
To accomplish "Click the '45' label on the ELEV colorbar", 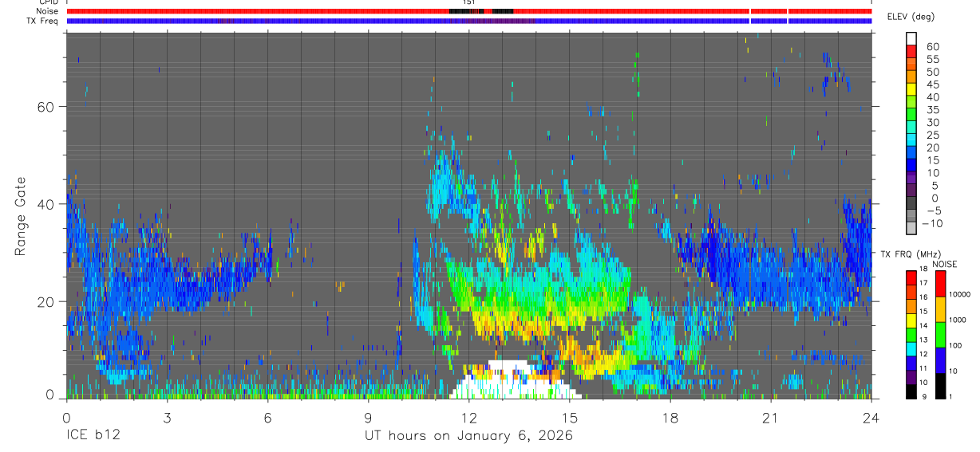I will click(931, 85).
